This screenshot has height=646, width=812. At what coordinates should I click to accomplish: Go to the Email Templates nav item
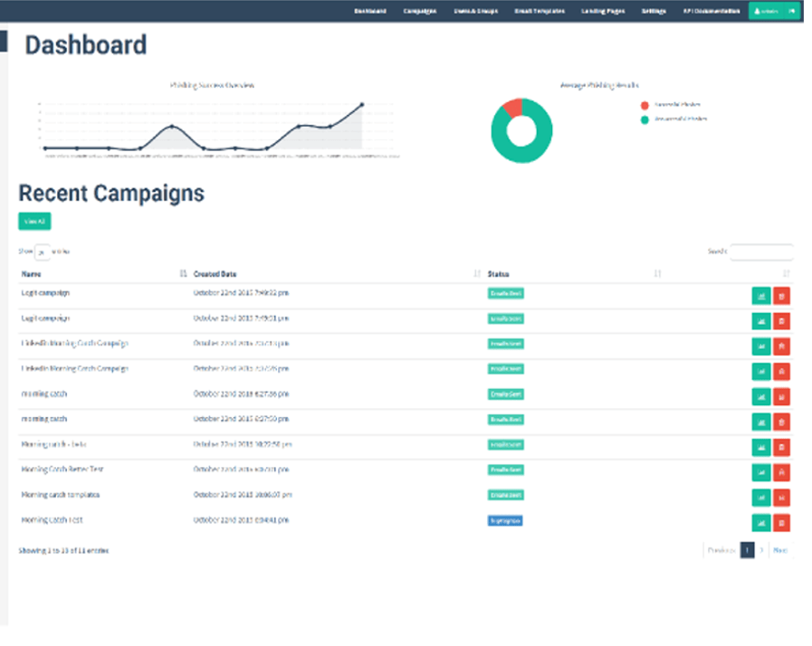[540, 11]
